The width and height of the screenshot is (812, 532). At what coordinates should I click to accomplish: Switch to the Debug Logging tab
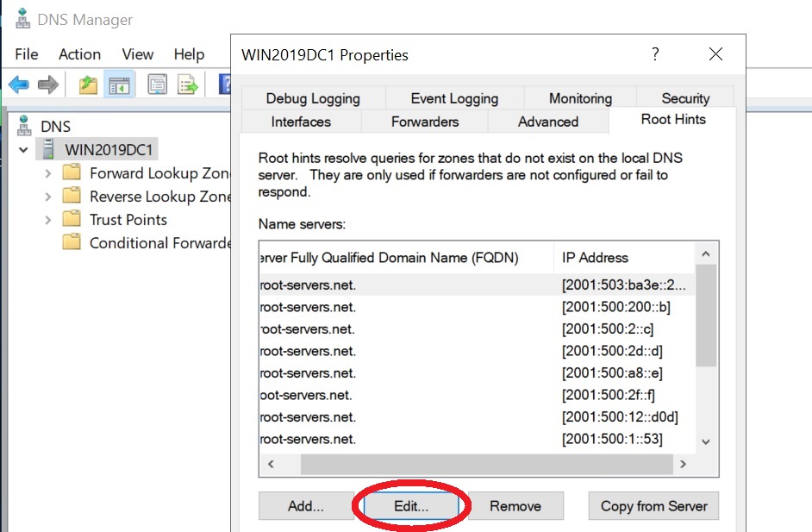pyautogui.click(x=313, y=98)
